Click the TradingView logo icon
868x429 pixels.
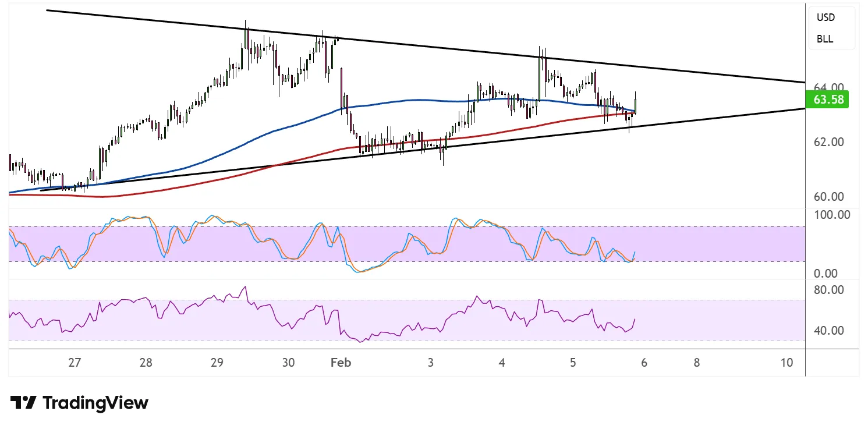[23, 403]
